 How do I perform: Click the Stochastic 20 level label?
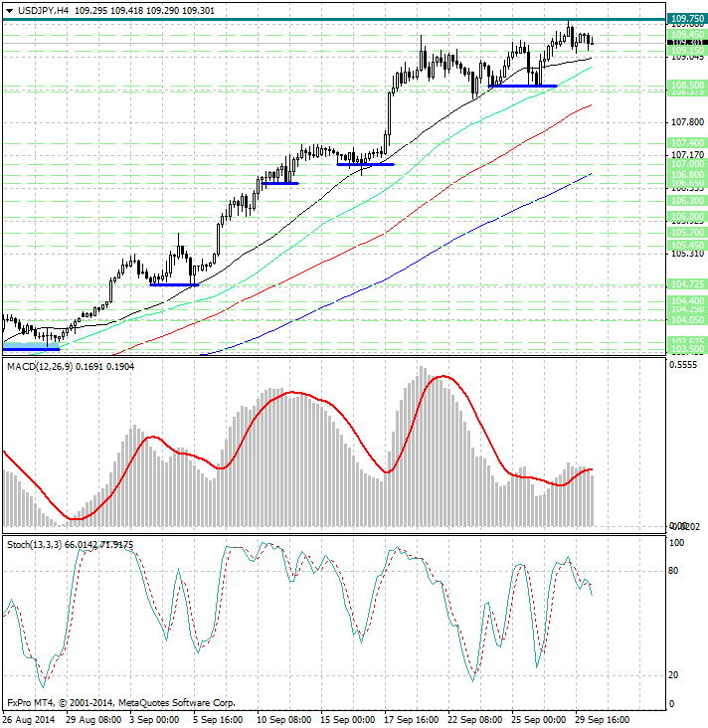click(673, 675)
